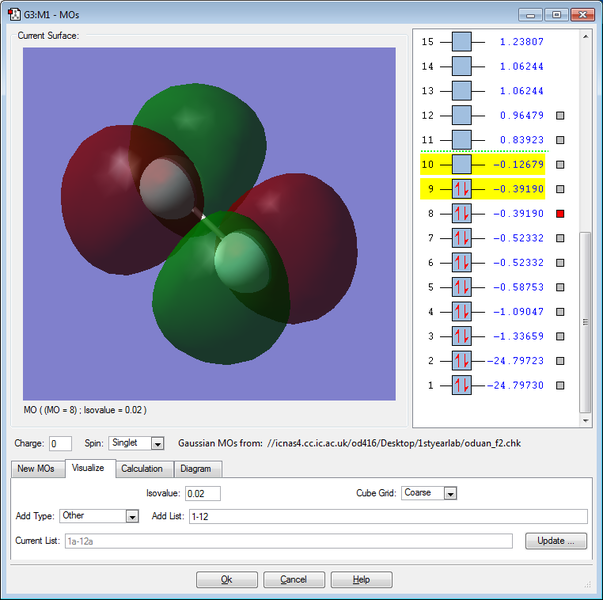Open the Diagram tab
The width and height of the screenshot is (603, 600).
pyautogui.click(x=197, y=469)
